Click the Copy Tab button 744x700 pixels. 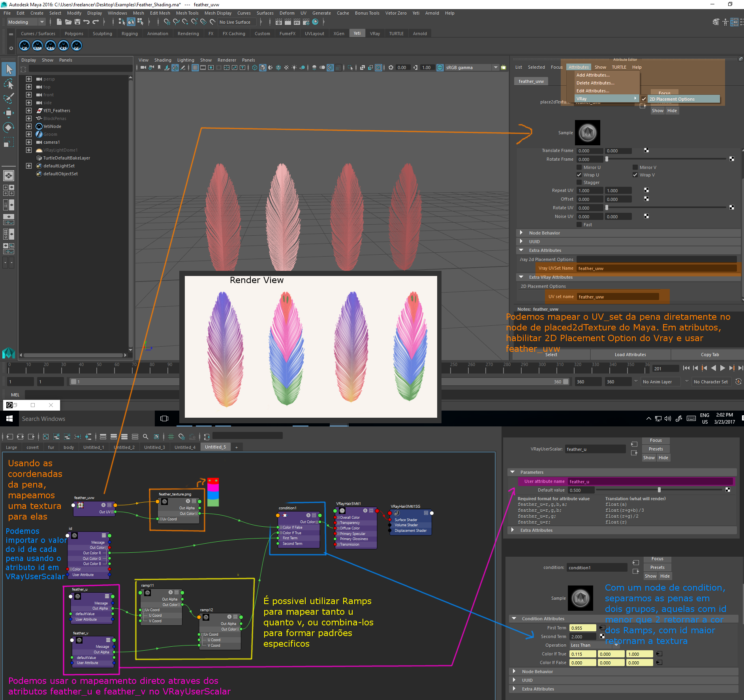point(710,355)
